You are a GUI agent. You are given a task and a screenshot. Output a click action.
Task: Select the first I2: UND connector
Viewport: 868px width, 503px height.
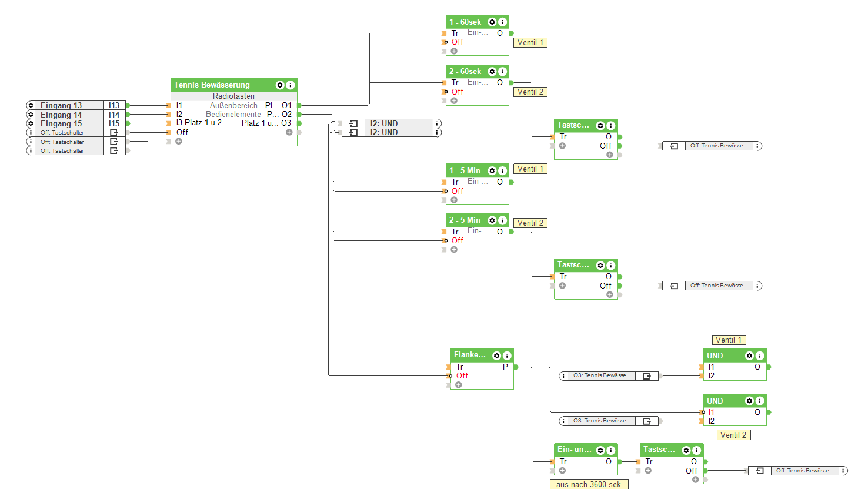[392, 123]
